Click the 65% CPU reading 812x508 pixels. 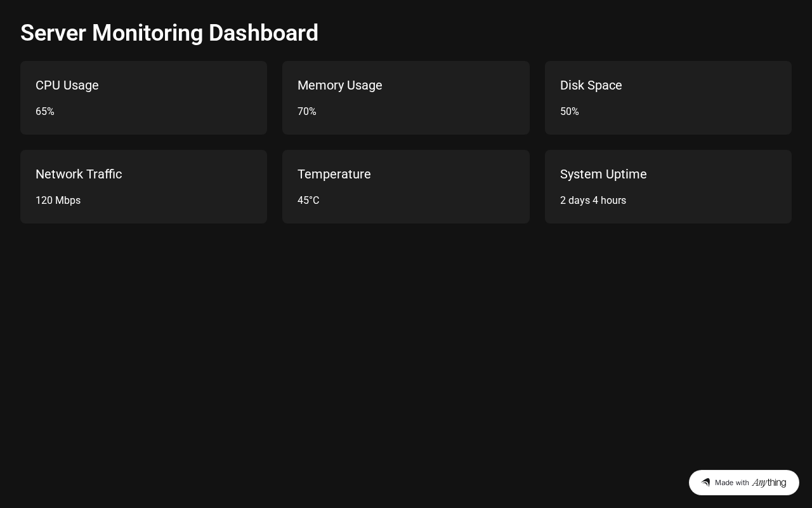pos(45,112)
